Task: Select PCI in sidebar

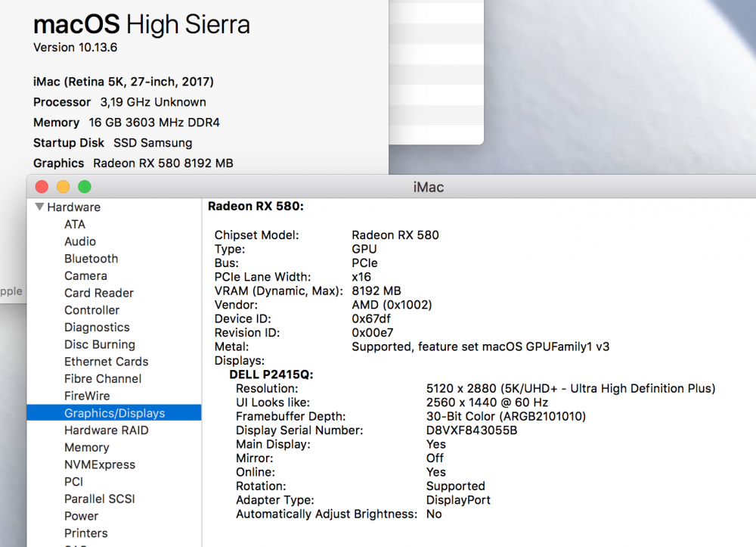Action: (x=74, y=482)
